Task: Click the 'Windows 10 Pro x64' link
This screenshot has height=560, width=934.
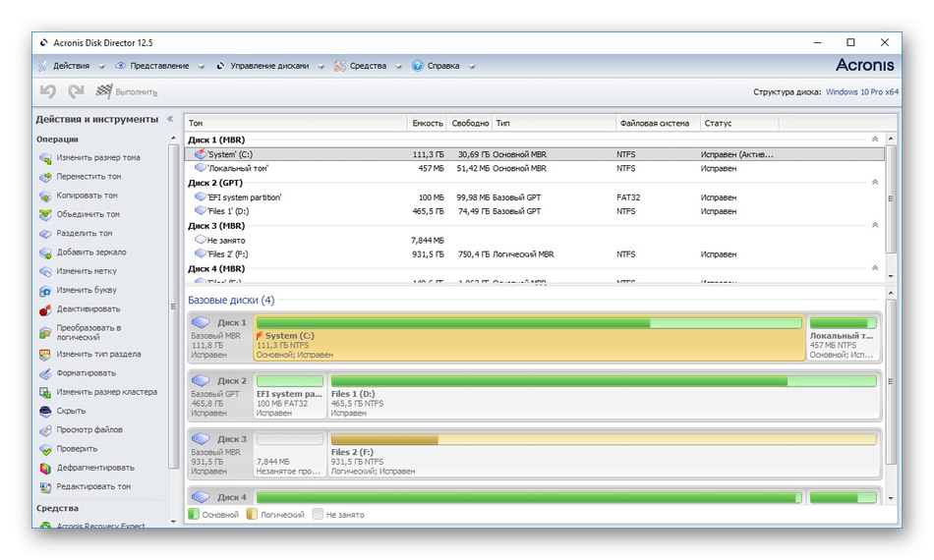Action: [x=861, y=91]
